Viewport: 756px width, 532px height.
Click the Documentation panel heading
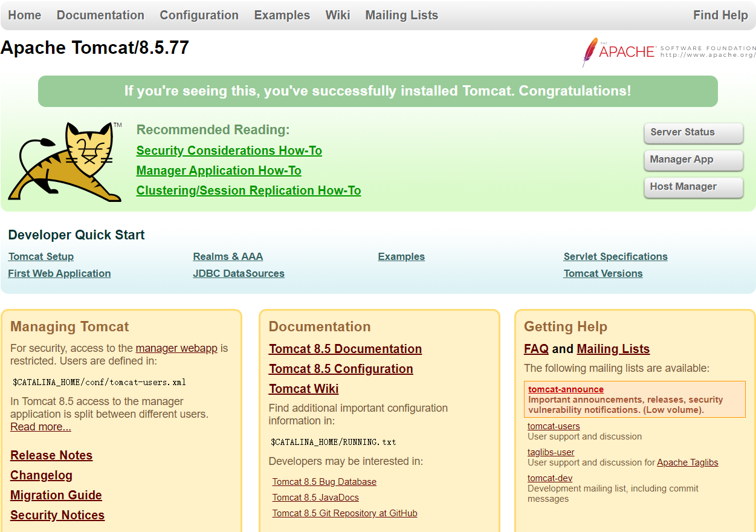point(320,327)
